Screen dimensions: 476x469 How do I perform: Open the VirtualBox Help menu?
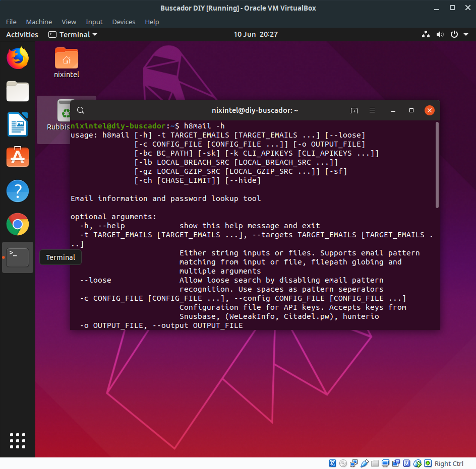click(152, 22)
